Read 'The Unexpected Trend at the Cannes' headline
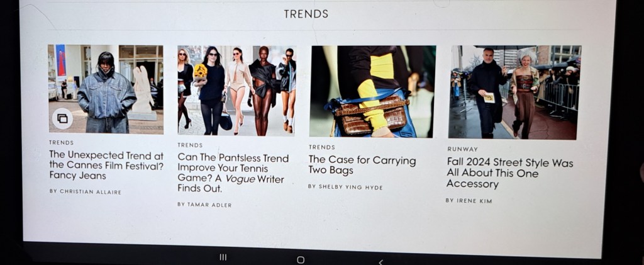The height and width of the screenshot is (265, 644). 106,166
